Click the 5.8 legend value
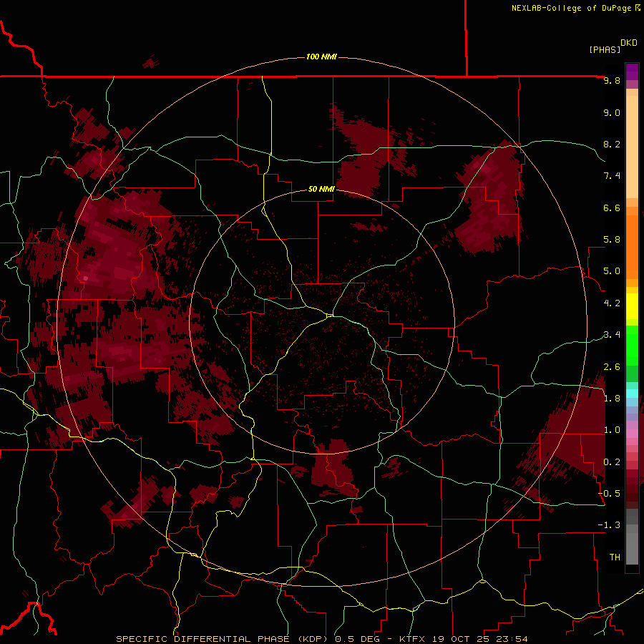The height and width of the screenshot is (644, 644). pos(612,240)
